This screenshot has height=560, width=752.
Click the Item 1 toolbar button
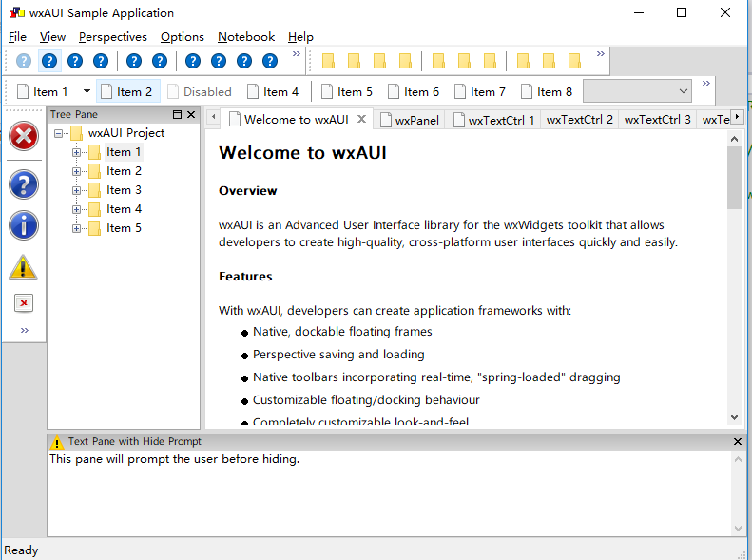pyautogui.click(x=43, y=91)
